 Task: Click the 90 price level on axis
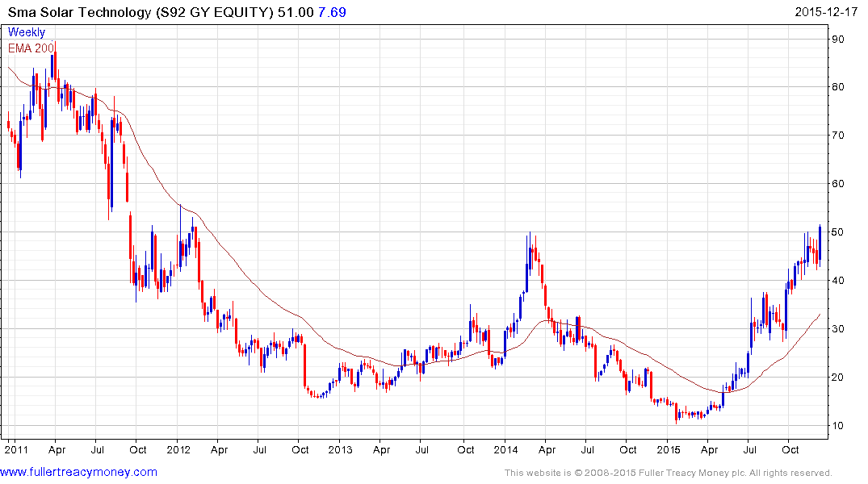point(838,40)
